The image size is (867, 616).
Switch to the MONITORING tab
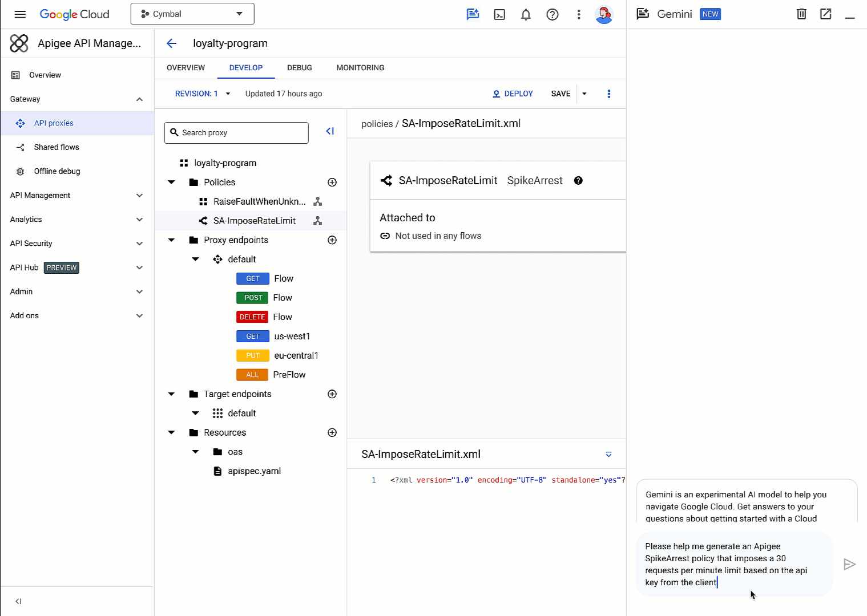360,68
